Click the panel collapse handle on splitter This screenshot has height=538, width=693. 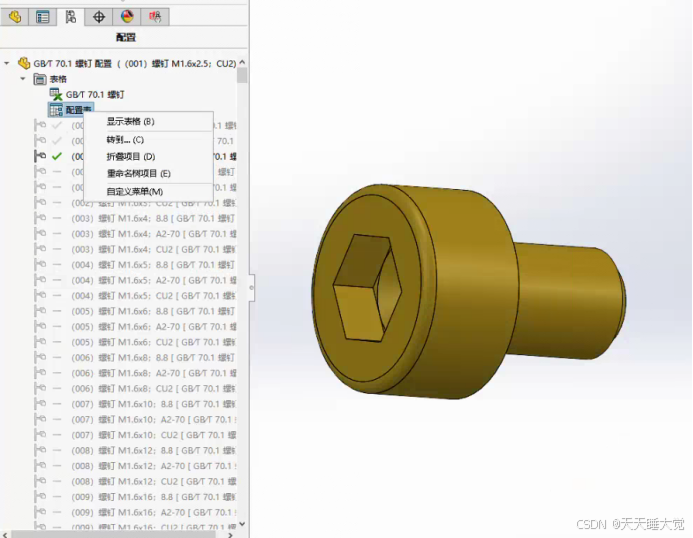[251, 287]
